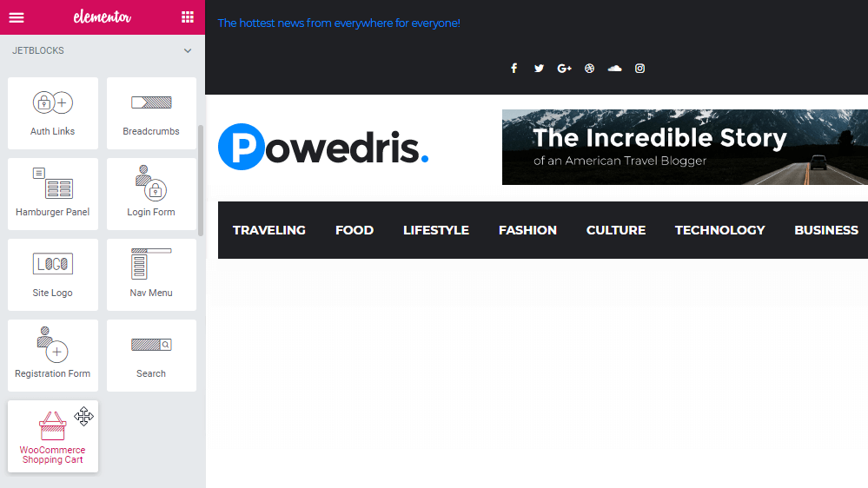
Task: Open the Elementor hamburger menu
Action: (x=17, y=17)
